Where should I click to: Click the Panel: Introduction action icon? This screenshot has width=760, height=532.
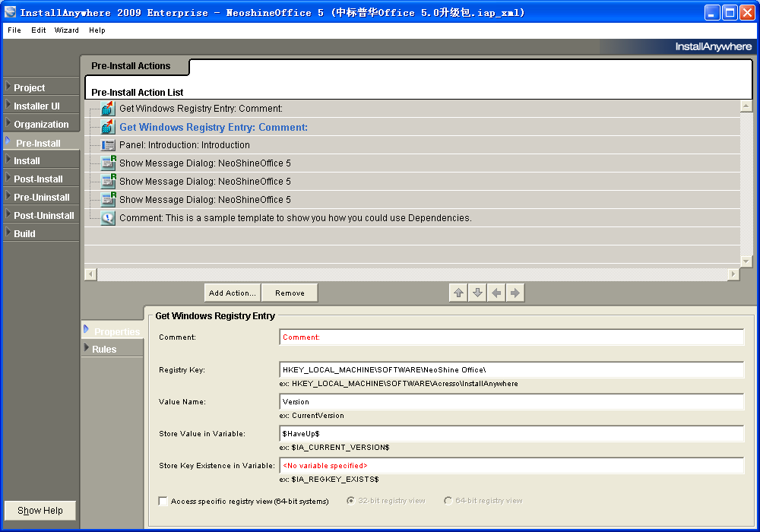[108, 145]
